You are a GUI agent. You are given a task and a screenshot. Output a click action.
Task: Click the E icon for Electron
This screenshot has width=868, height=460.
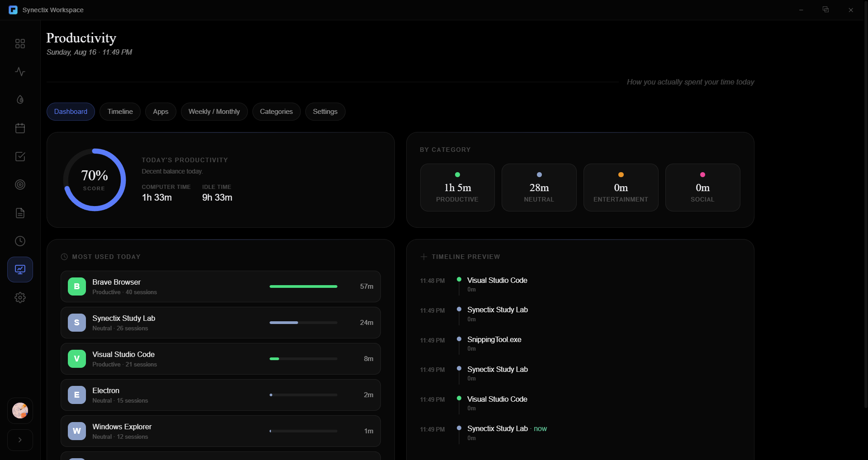[x=77, y=395]
